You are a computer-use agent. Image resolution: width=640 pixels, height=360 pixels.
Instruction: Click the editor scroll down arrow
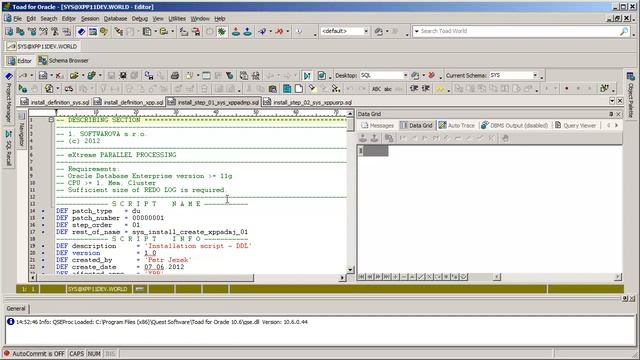click(x=350, y=270)
